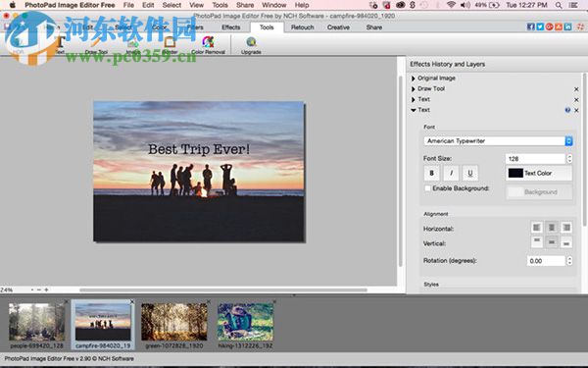The height and width of the screenshot is (368, 588).
Task: Toggle italic text formatting
Action: pyautogui.click(x=451, y=173)
